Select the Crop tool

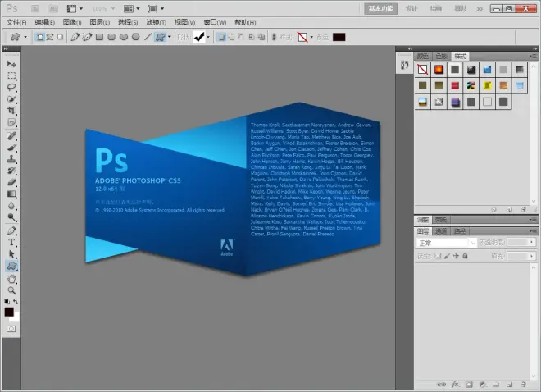pos(12,110)
